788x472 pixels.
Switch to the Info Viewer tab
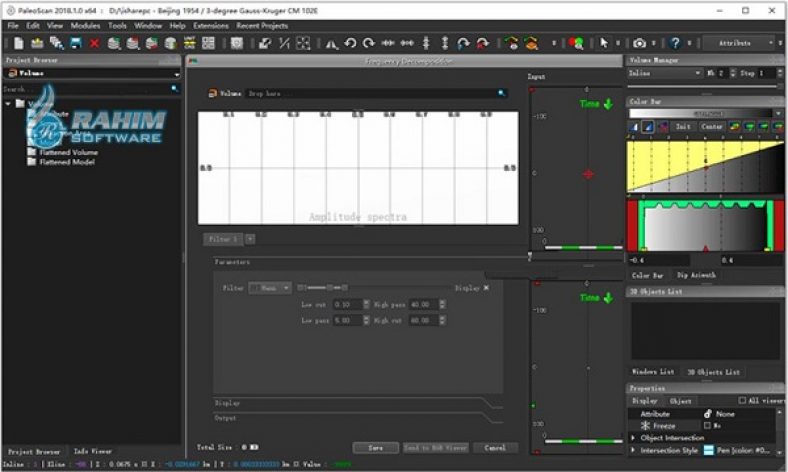coord(92,451)
